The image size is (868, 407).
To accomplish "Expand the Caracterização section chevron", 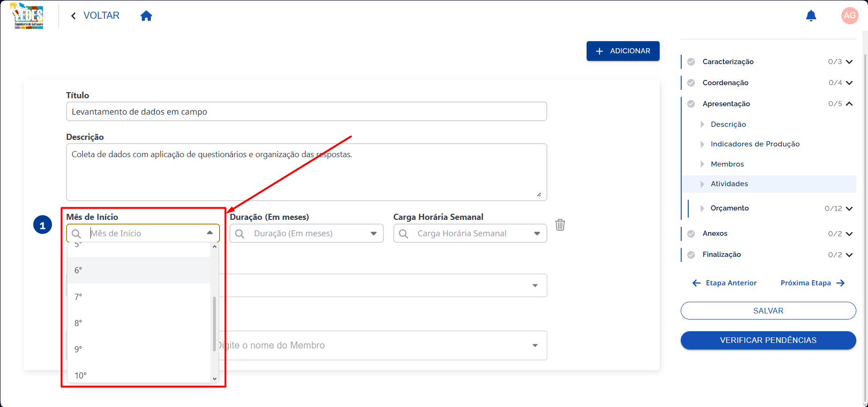I will [x=849, y=62].
